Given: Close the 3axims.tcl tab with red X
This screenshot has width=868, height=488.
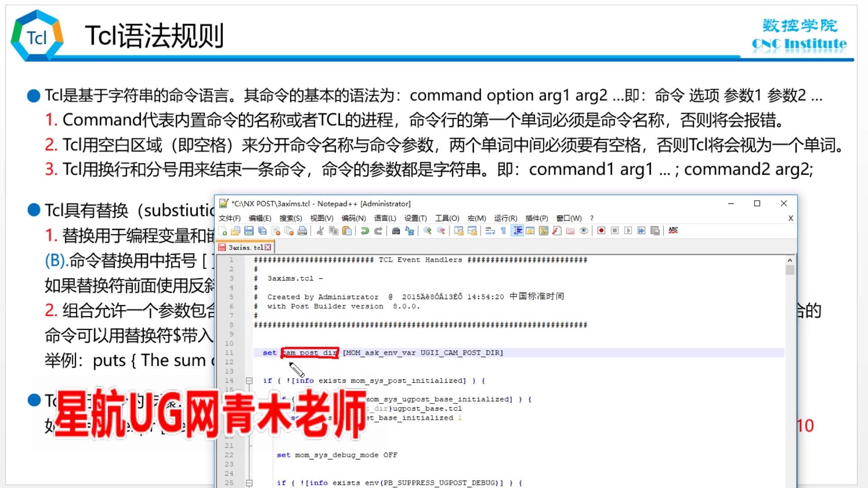Looking at the screenshot, I should pos(268,248).
